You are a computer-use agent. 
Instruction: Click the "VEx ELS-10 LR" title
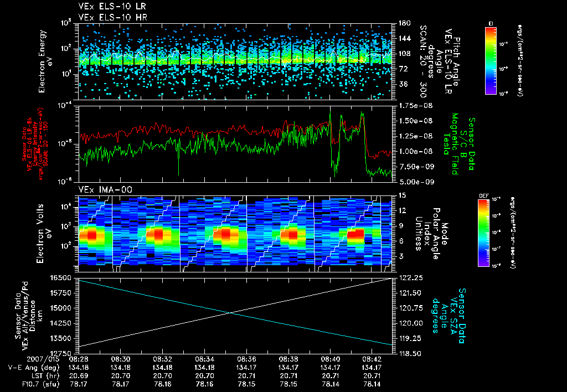tap(112, 6)
